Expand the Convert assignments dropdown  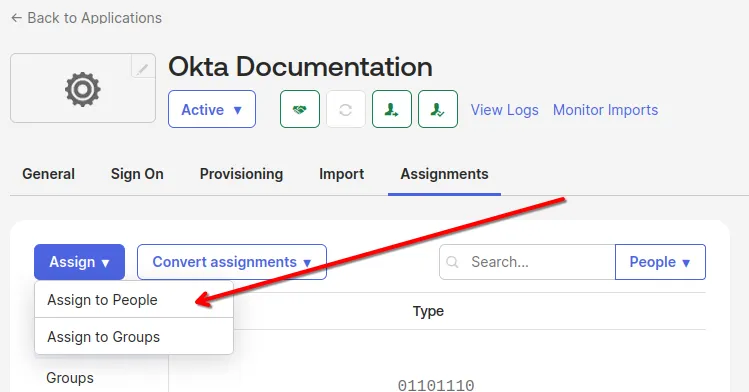click(232, 262)
